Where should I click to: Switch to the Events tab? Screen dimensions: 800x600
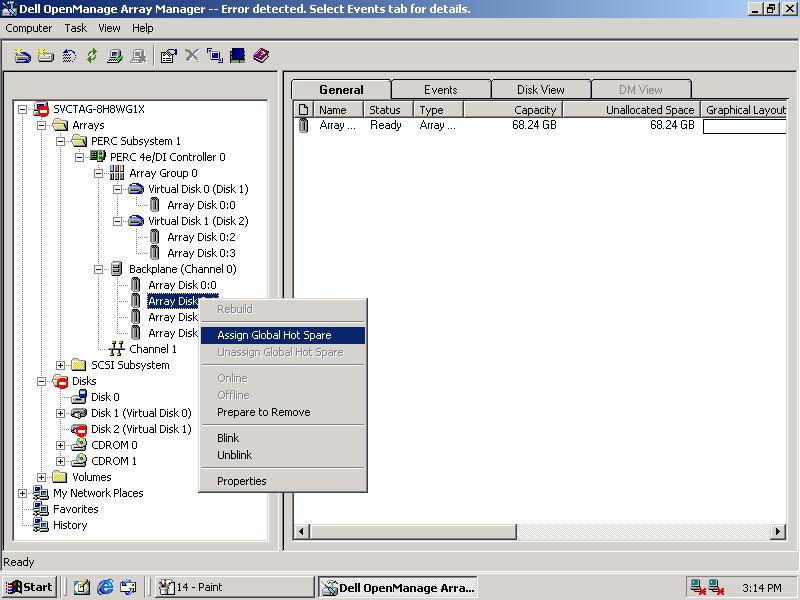441,90
